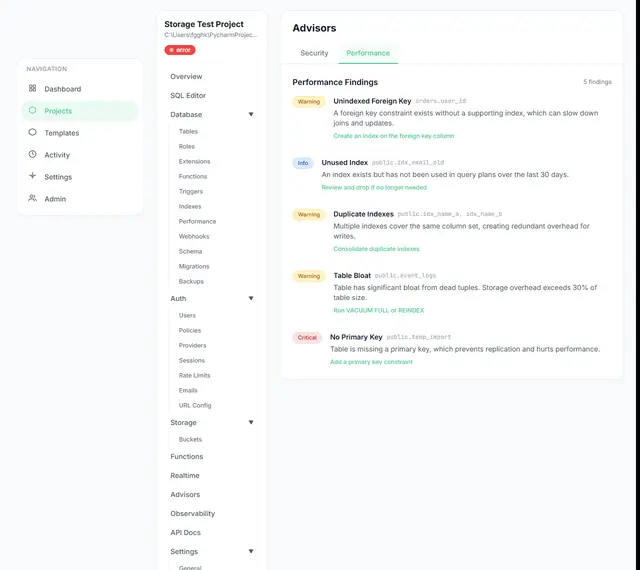Click the '5 findings' count text
This screenshot has width=640, height=570.
tap(597, 82)
